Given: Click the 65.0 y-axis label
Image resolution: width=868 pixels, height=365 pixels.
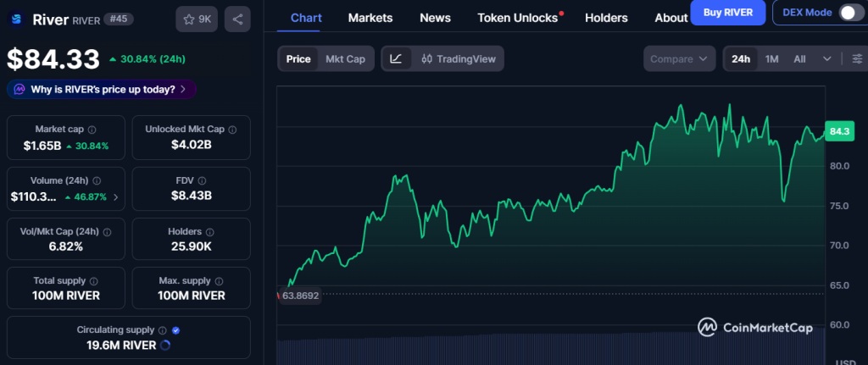Looking at the screenshot, I should (839, 285).
